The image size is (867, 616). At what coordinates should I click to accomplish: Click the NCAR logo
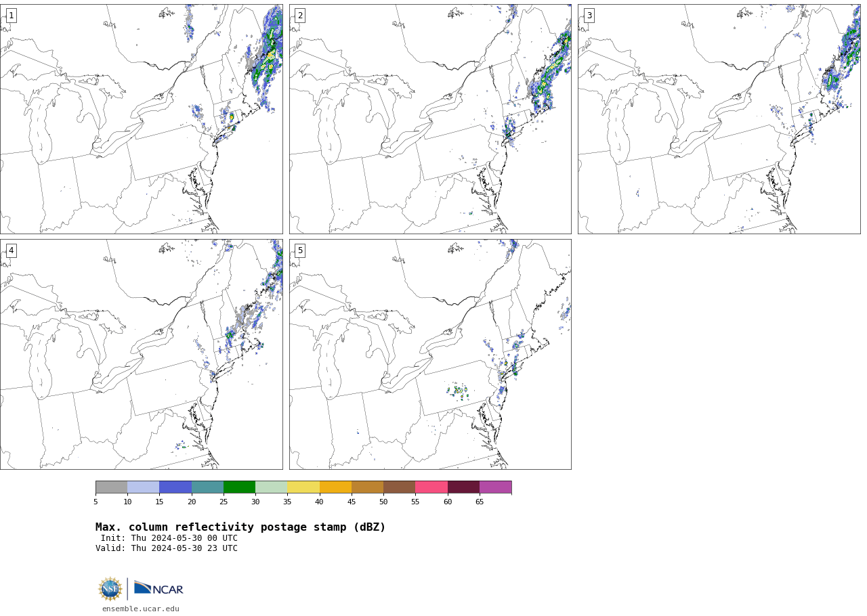158,589
